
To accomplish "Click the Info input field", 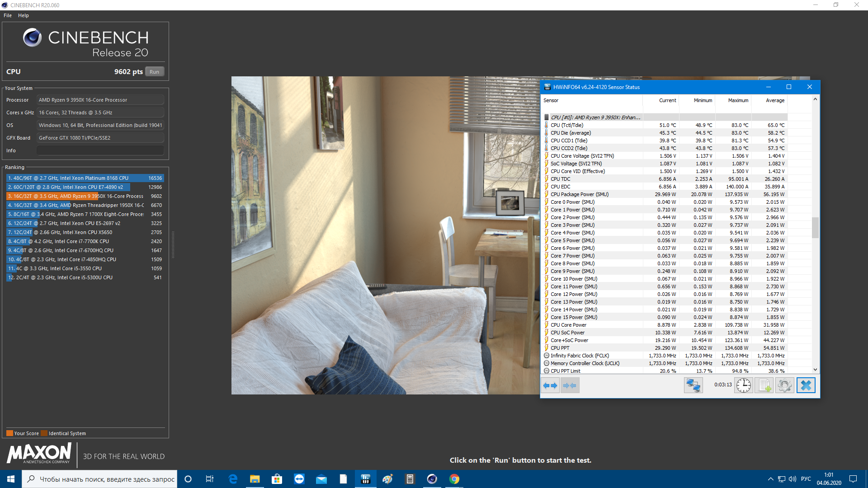I will click(x=100, y=150).
